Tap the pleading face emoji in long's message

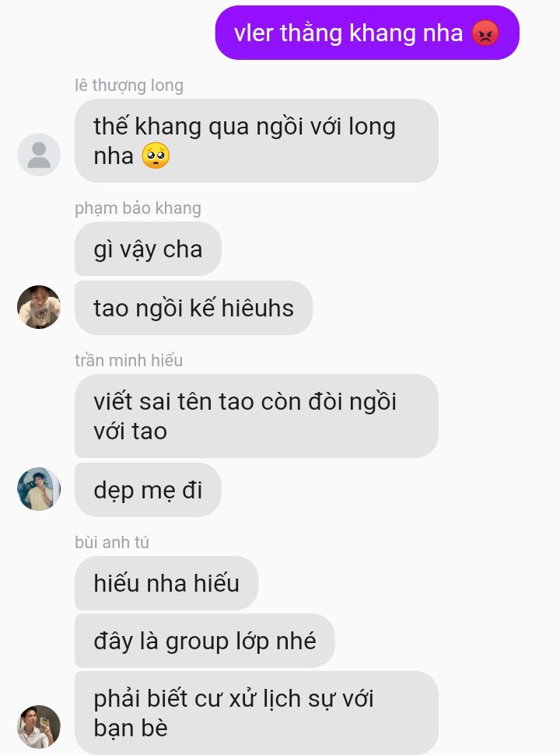pyautogui.click(x=156, y=156)
